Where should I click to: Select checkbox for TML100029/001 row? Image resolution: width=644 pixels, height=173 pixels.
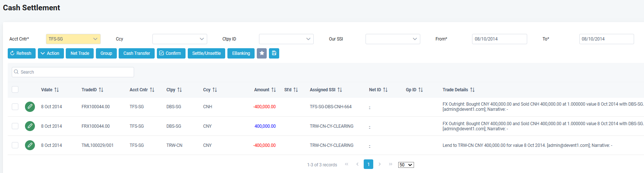click(x=15, y=145)
